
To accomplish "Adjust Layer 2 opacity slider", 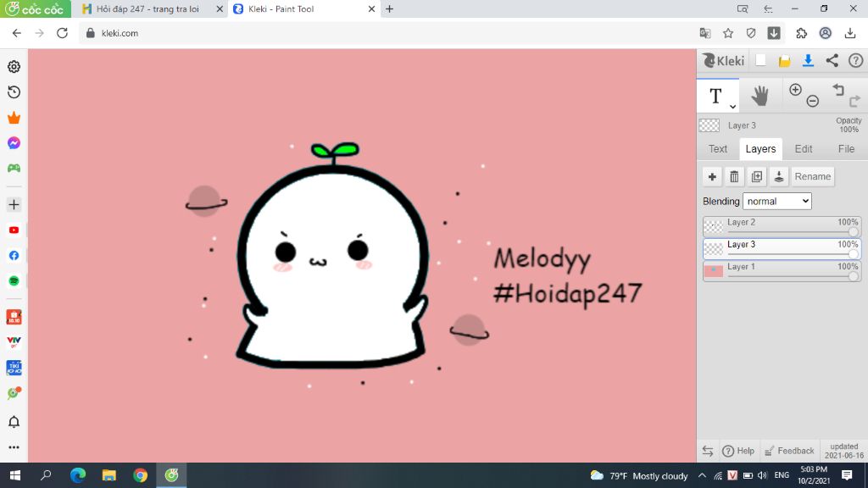I will pyautogui.click(x=853, y=232).
